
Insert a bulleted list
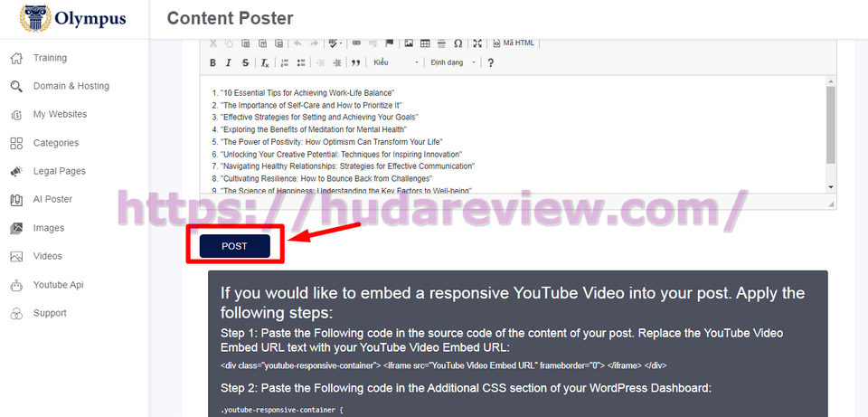tap(300, 62)
